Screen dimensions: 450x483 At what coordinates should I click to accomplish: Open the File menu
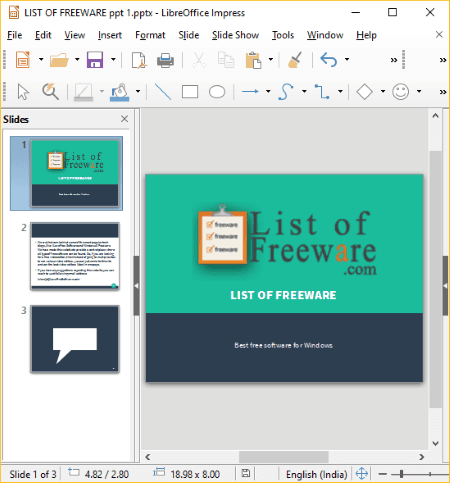(x=15, y=35)
